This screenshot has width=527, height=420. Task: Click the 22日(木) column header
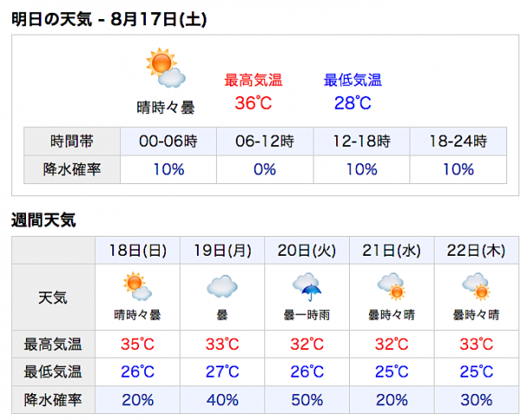click(476, 251)
